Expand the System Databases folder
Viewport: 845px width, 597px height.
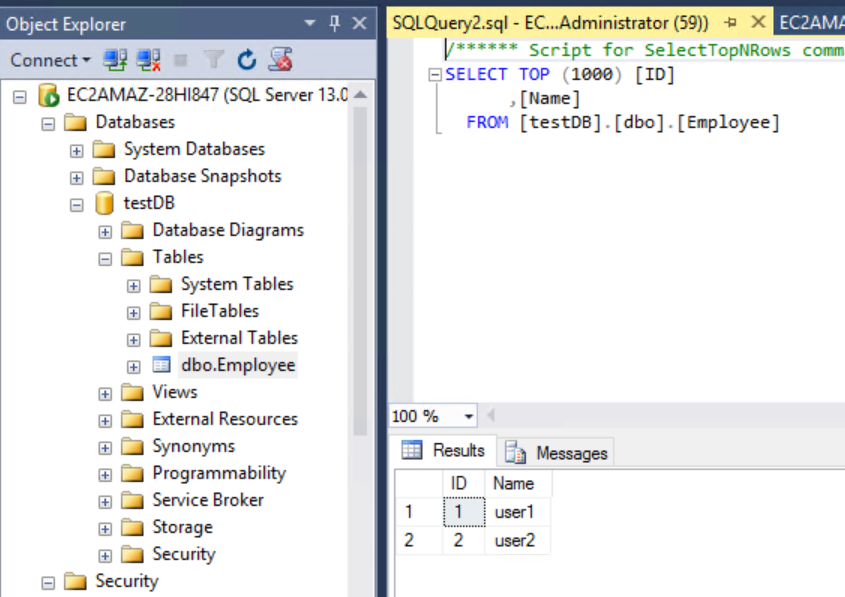coord(77,151)
